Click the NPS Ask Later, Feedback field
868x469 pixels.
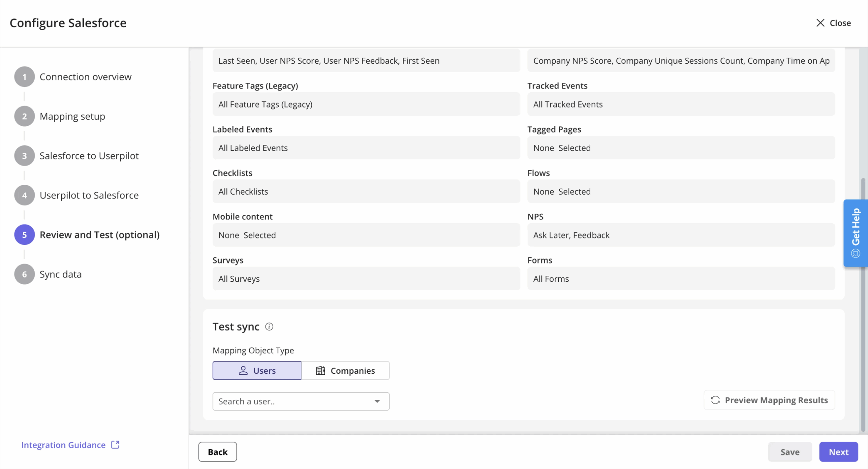click(x=681, y=235)
